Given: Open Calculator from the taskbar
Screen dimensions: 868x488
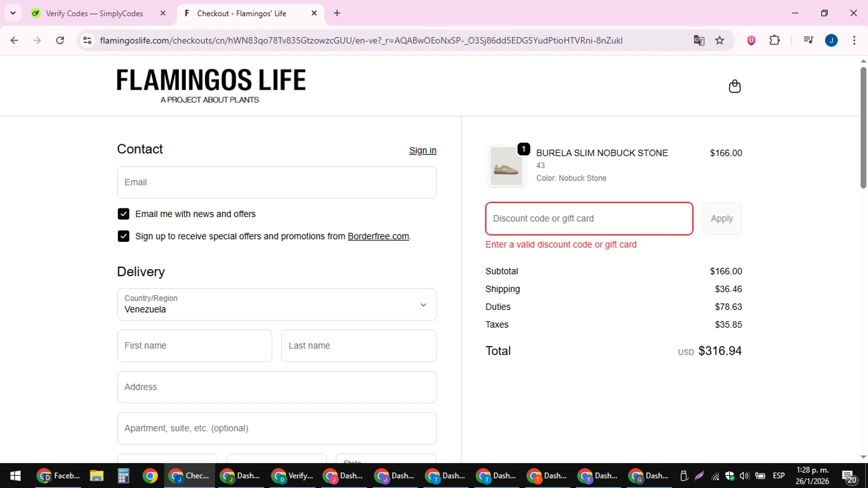Looking at the screenshot, I should (x=123, y=476).
